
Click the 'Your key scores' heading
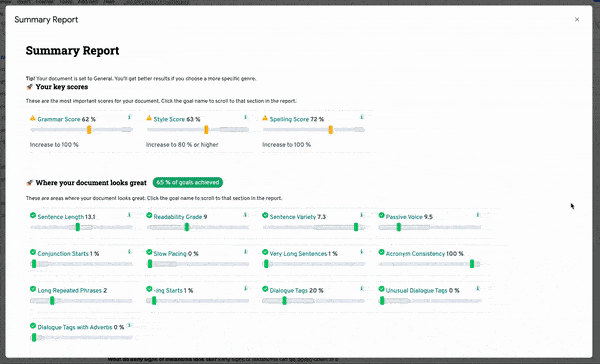(x=62, y=87)
